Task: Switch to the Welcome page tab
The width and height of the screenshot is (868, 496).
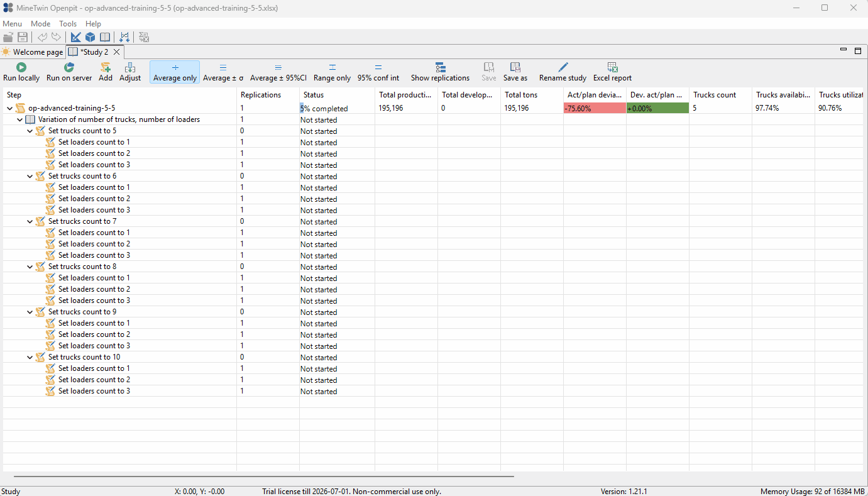Action: (32, 52)
